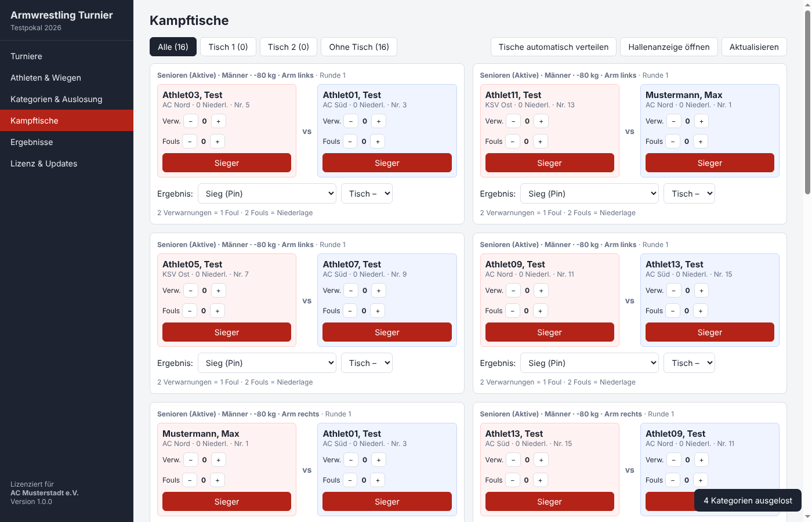
Task: Add a foul to Athlet03
Action: point(217,142)
